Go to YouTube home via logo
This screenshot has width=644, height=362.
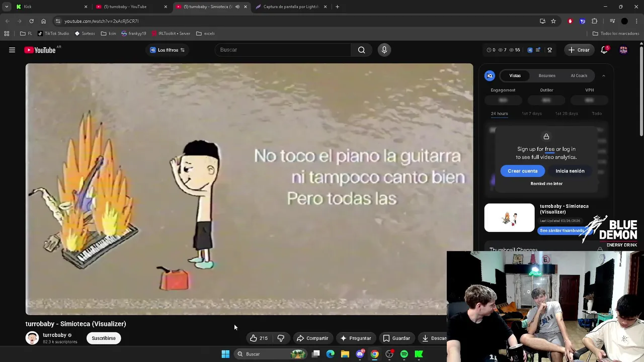[x=40, y=50]
